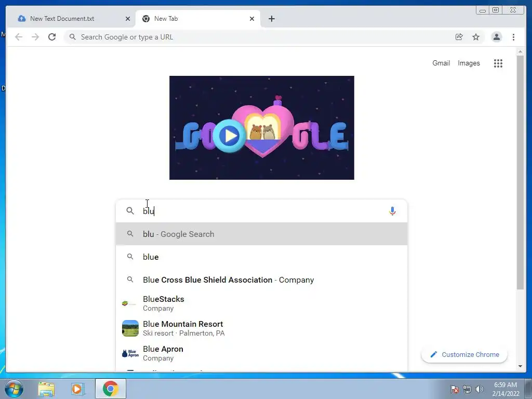Choose the BlueStacks Company suggestion
532x399 pixels.
pos(262,303)
